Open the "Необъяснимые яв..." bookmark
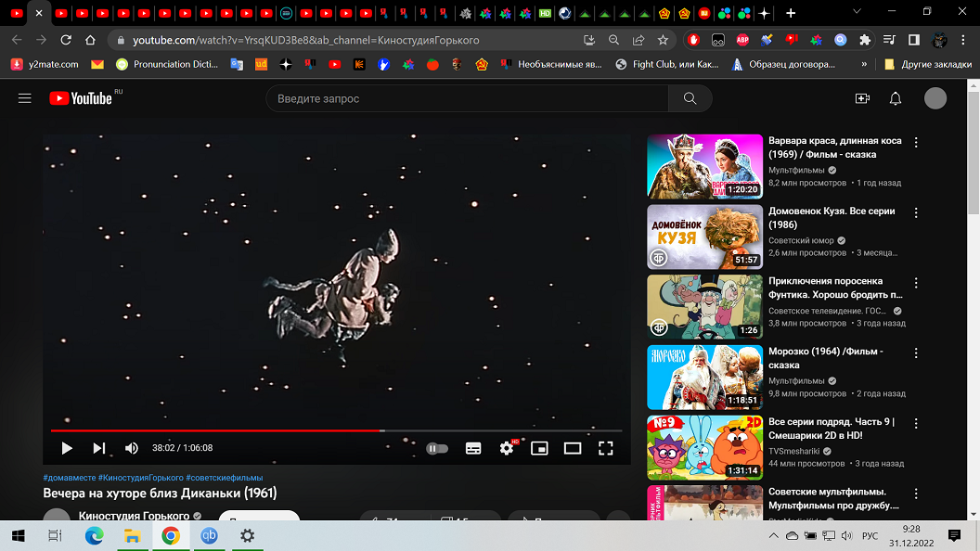This screenshot has height=551, width=980. pos(551,64)
